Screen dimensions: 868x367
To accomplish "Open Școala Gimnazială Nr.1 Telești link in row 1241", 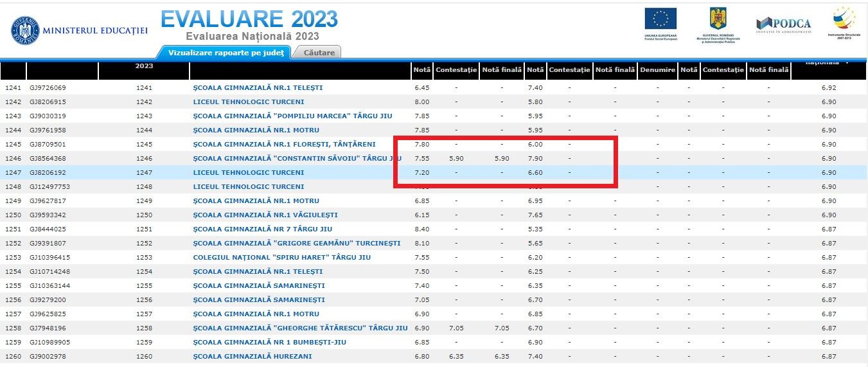I will click(258, 87).
